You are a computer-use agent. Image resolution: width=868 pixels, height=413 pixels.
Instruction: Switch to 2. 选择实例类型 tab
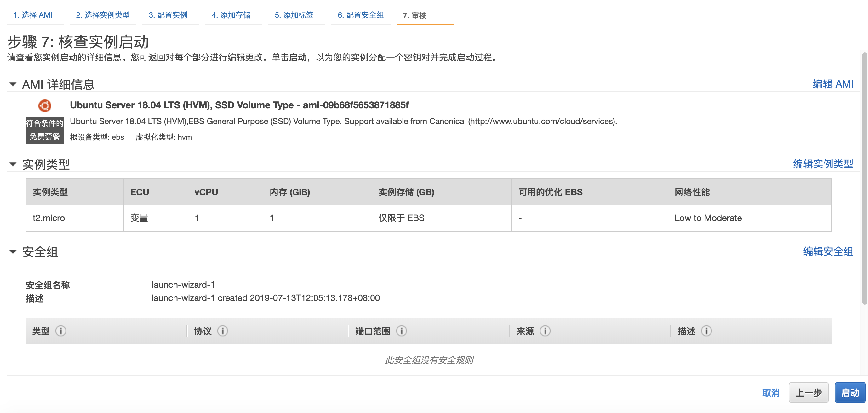click(x=103, y=15)
